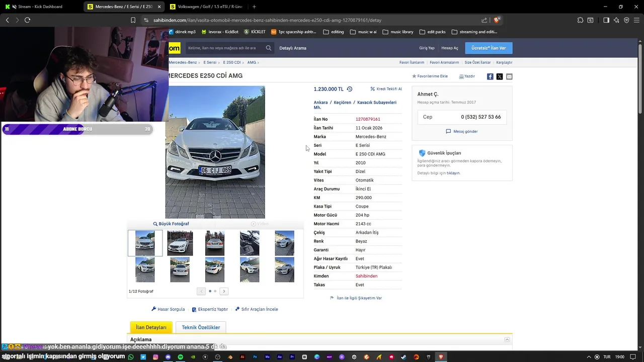The image size is (644, 362).
Task: Go back using browser back arrow
Action: coord(7,20)
